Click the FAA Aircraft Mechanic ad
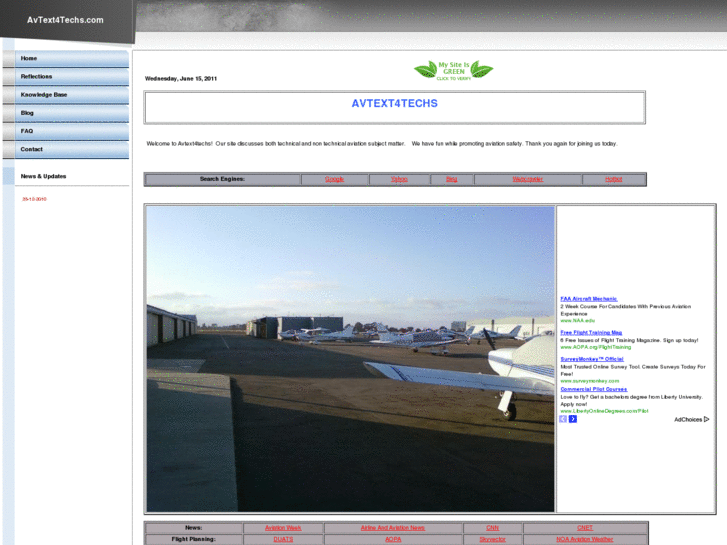727x545 pixels. (588, 299)
